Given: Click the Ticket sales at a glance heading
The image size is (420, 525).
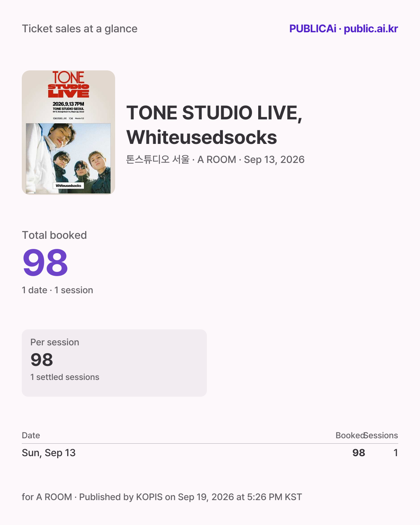Looking at the screenshot, I should pos(80,29).
